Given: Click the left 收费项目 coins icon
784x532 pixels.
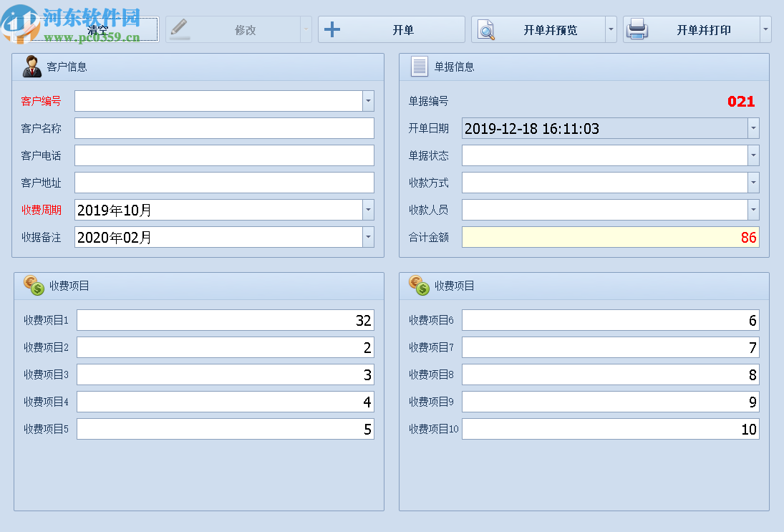Looking at the screenshot, I should pos(34,286).
